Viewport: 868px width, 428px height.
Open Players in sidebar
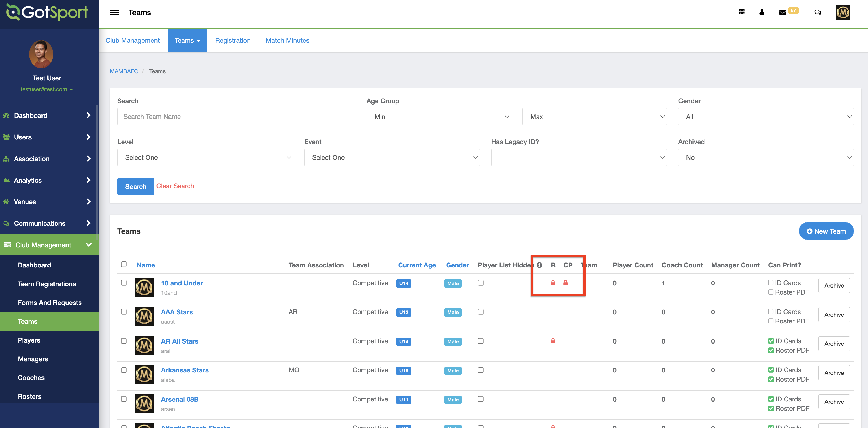[x=29, y=340]
